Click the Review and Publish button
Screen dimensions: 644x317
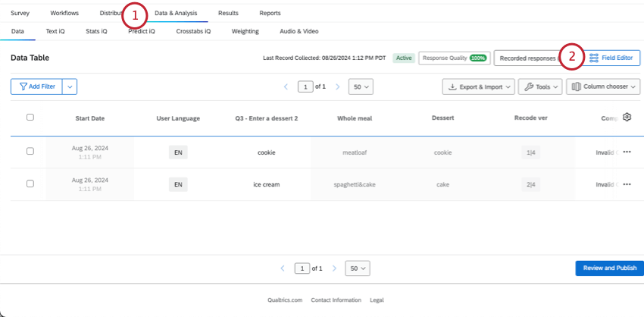609,268
